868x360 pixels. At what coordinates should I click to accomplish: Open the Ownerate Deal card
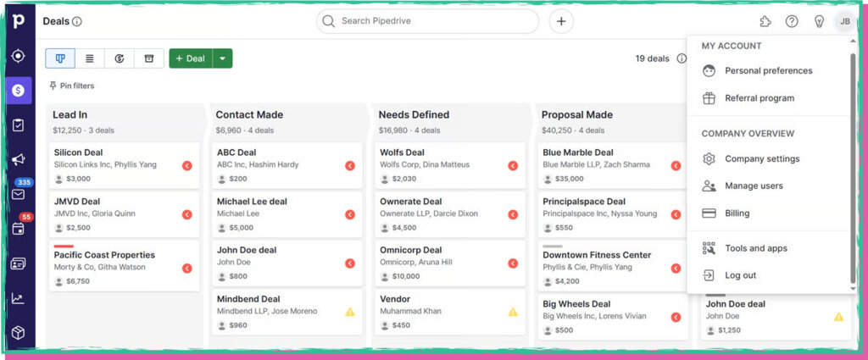click(450, 214)
